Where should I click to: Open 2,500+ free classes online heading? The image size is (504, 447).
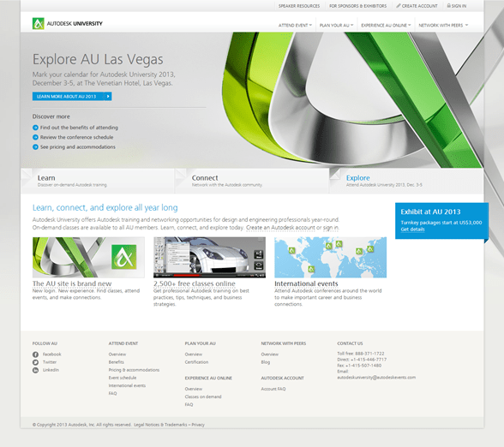[x=194, y=283]
